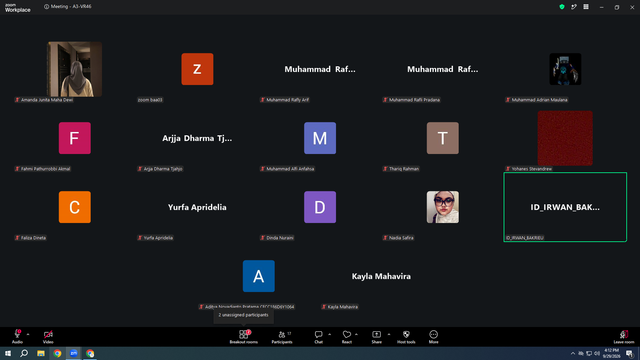Expand the Share options arrow
640x360 pixels.
389,334
